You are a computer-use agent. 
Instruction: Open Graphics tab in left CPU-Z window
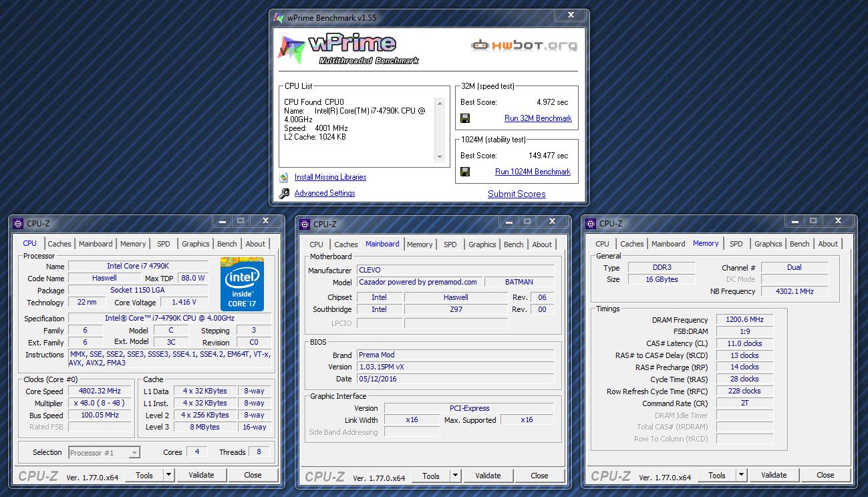[196, 244]
